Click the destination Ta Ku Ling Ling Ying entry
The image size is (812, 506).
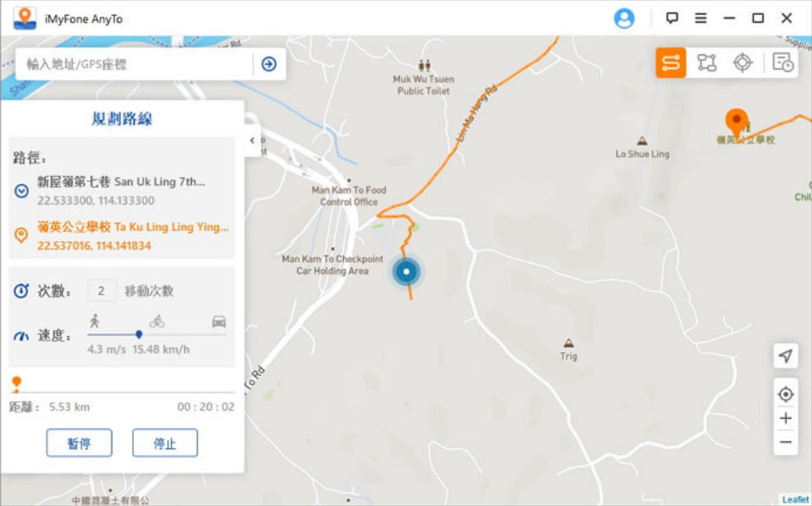point(132,236)
